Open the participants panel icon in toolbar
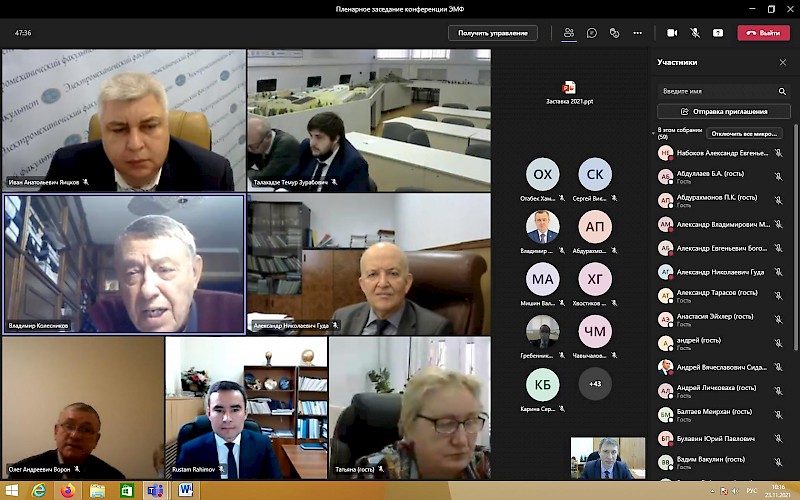800x500 pixels. coord(568,33)
